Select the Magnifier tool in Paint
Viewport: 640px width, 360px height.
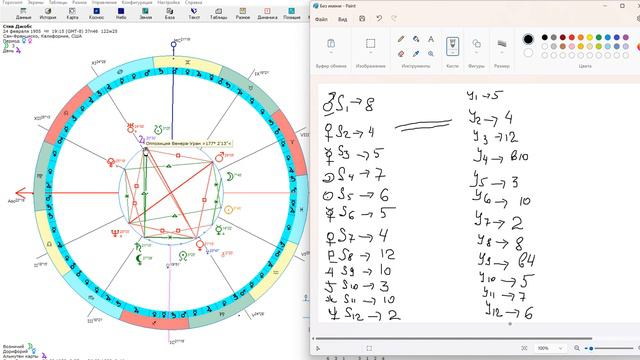tap(431, 54)
